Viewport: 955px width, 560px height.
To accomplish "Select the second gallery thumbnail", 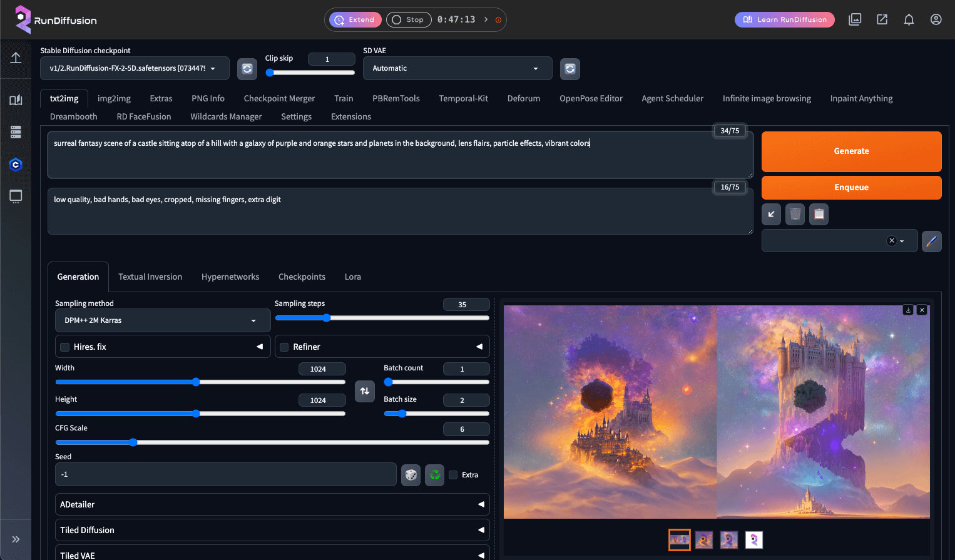I will pyautogui.click(x=704, y=540).
